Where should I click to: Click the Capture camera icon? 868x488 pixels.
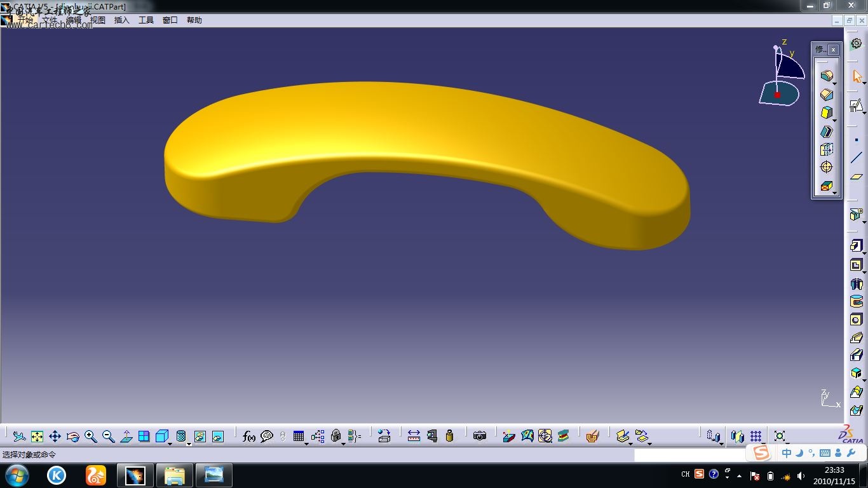pos(480,436)
